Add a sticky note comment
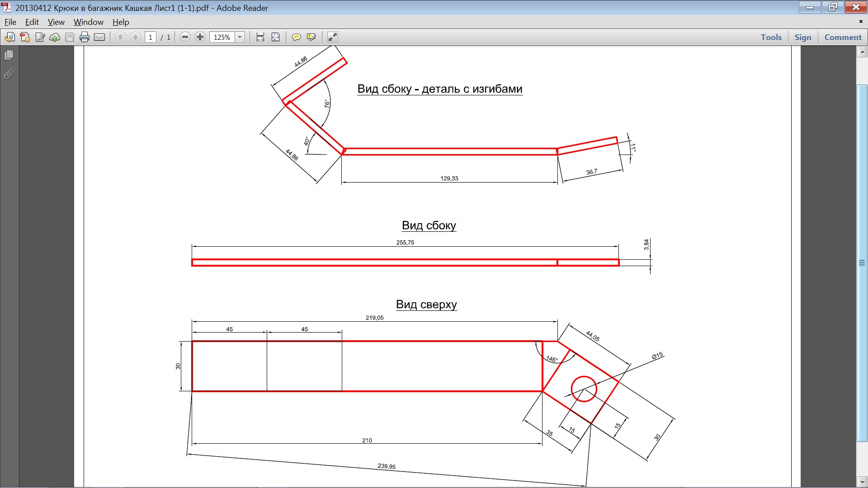Viewport: 868px width, 488px height. point(296,38)
